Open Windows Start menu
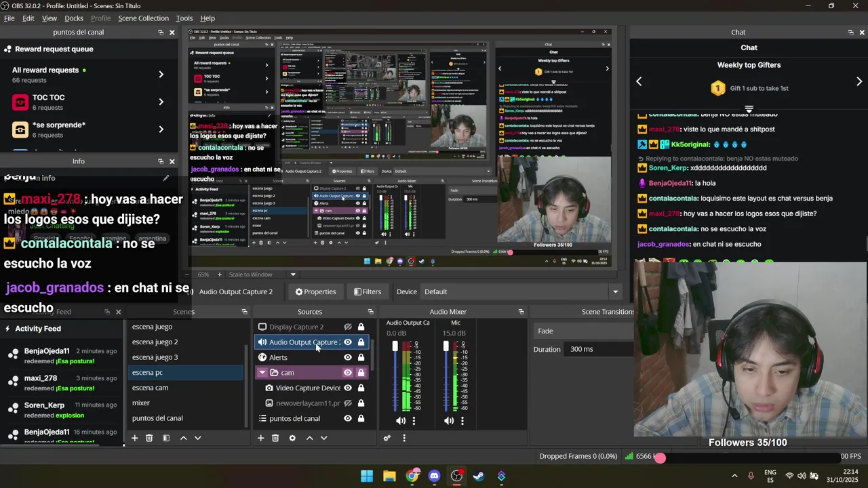868x488 pixels. (x=367, y=476)
